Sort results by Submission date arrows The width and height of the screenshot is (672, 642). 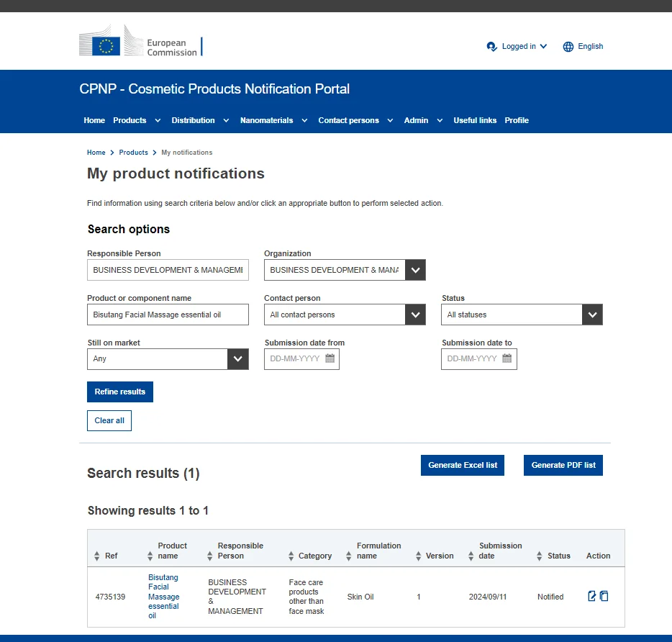coord(471,556)
